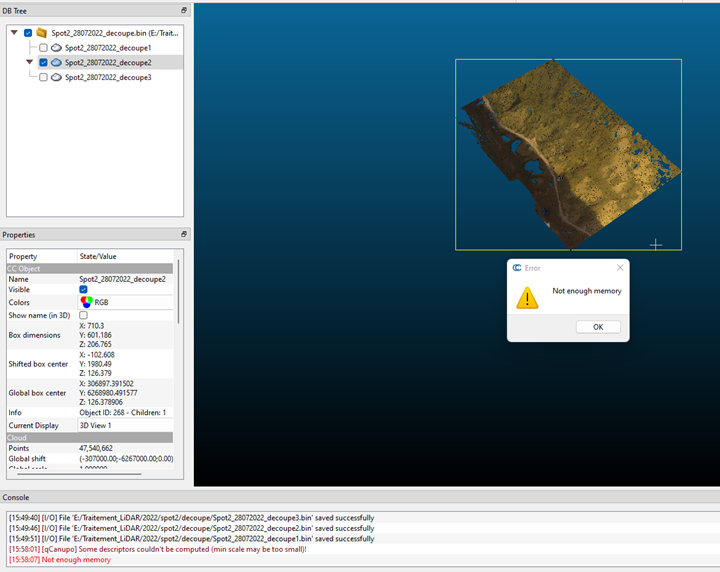Undock the DB Tree panel using its float icon
Viewport: 720px width, 572px height.
[x=184, y=10]
